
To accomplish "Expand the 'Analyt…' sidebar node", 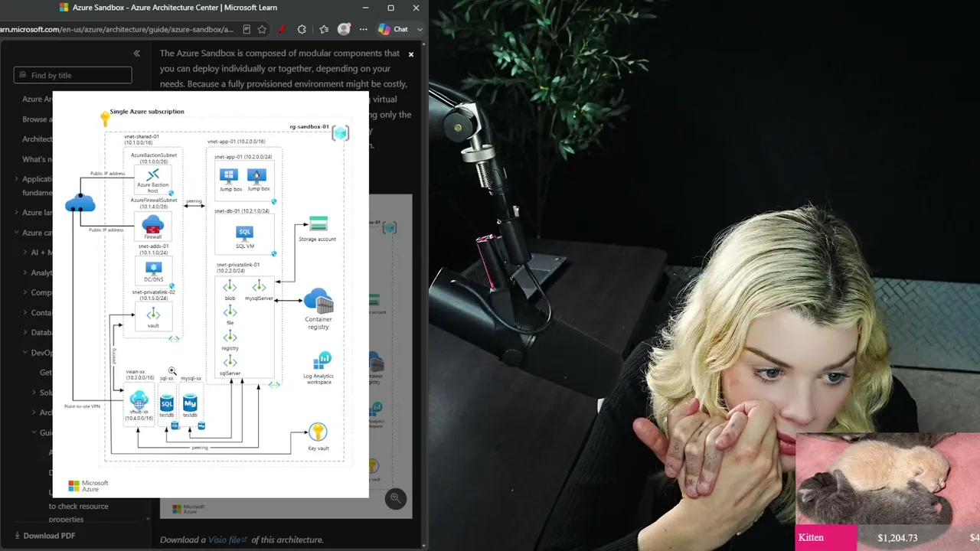I will pos(25,272).
